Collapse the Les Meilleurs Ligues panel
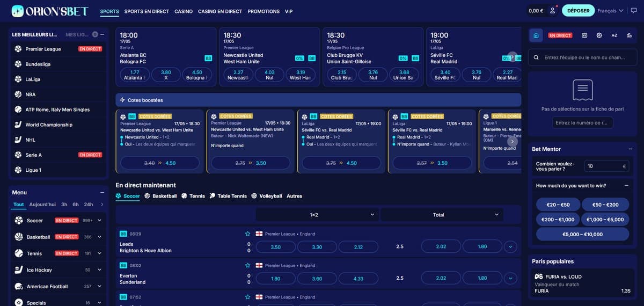The width and height of the screenshot is (644, 306). point(102,34)
